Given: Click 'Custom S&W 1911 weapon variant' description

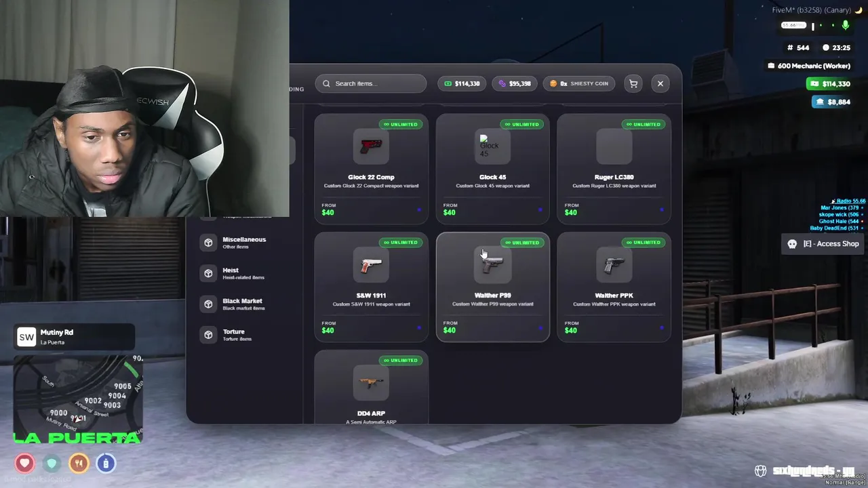Looking at the screenshot, I should point(371,304).
